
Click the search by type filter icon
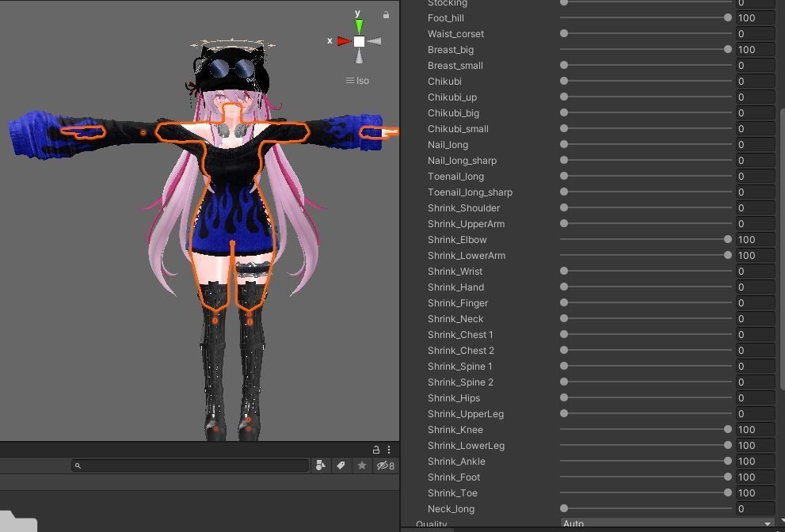[320, 465]
